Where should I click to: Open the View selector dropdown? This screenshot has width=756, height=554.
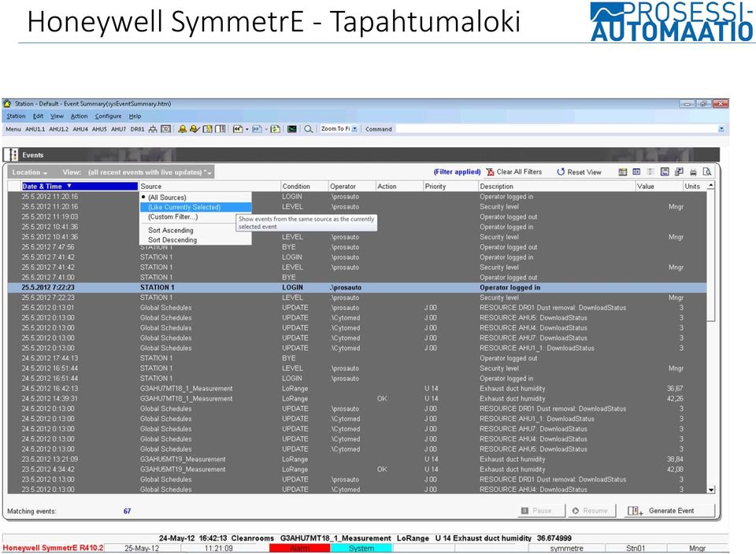point(150,172)
